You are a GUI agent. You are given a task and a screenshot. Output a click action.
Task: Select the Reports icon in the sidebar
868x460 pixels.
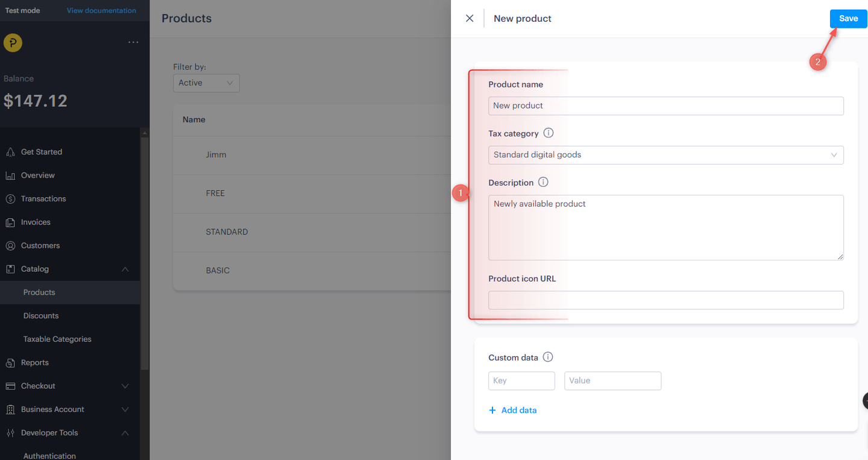click(x=11, y=362)
